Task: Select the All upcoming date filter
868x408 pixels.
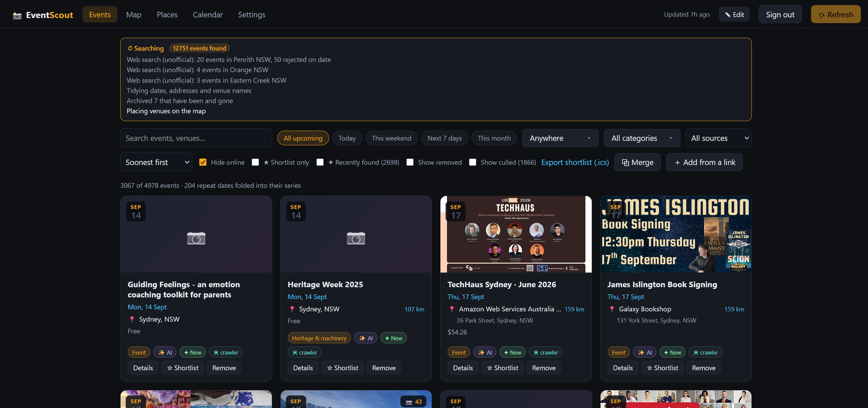Action: [x=303, y=138]
